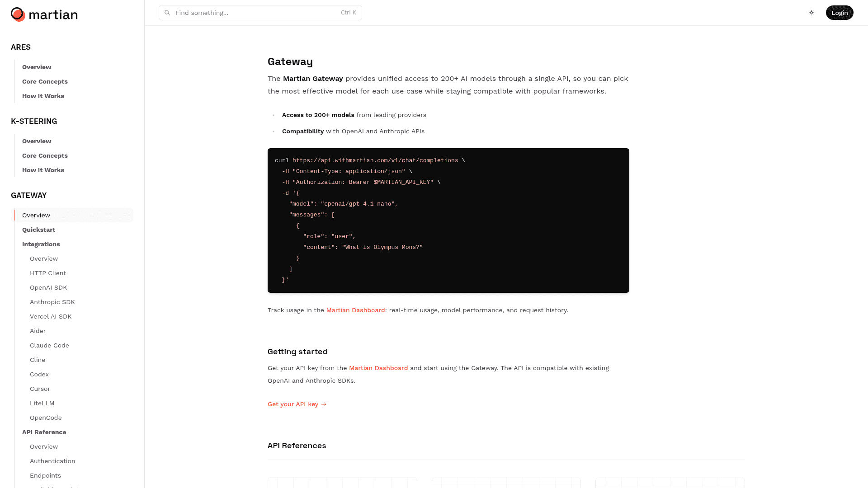Open the Cursor integration page
Screen dimensions: 868x488
tap(40, 389)
